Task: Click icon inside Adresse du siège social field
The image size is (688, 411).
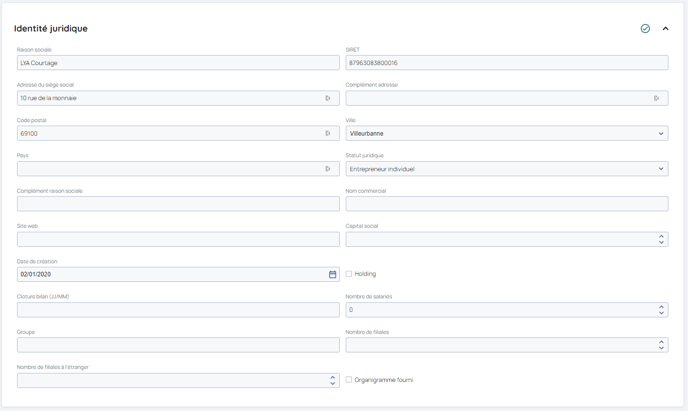Action: (328, 98)
